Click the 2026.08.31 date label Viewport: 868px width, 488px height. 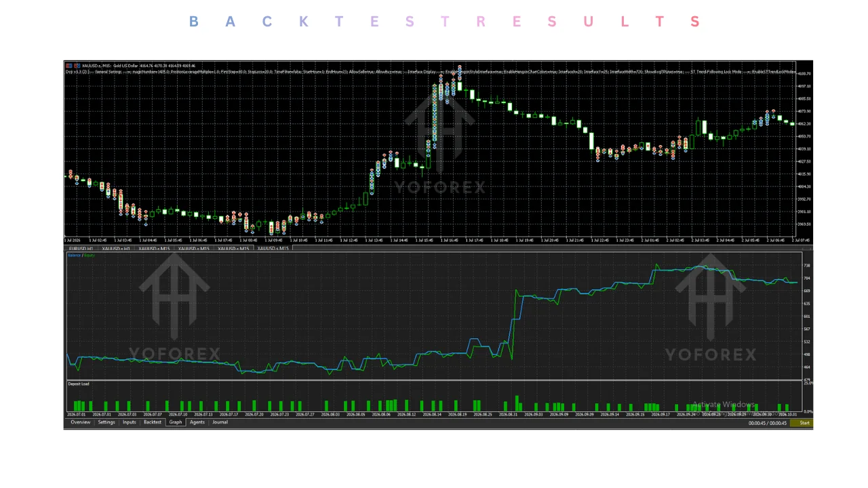[x=508, y=414]
